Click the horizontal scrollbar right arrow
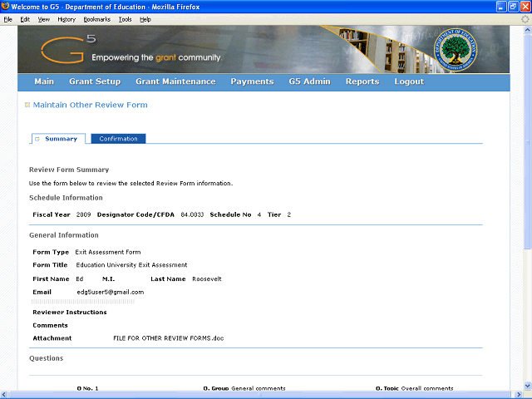 [x=519, y=395]
